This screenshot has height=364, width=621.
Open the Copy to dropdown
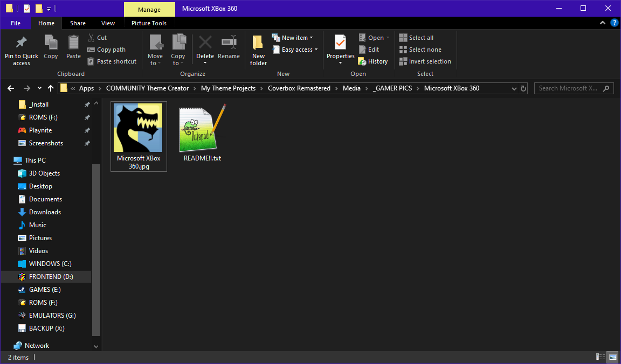tap(178, 50)
